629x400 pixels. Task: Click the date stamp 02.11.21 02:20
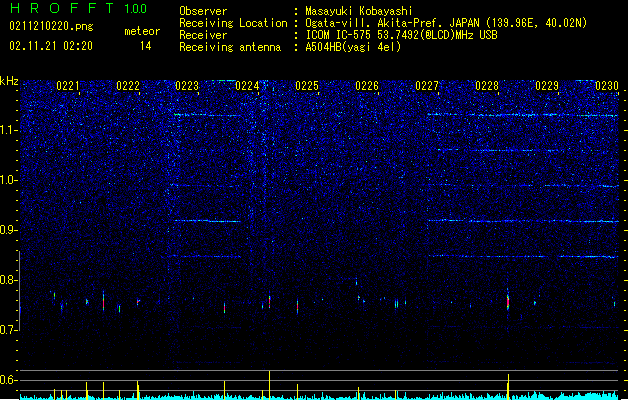point(51,46)
